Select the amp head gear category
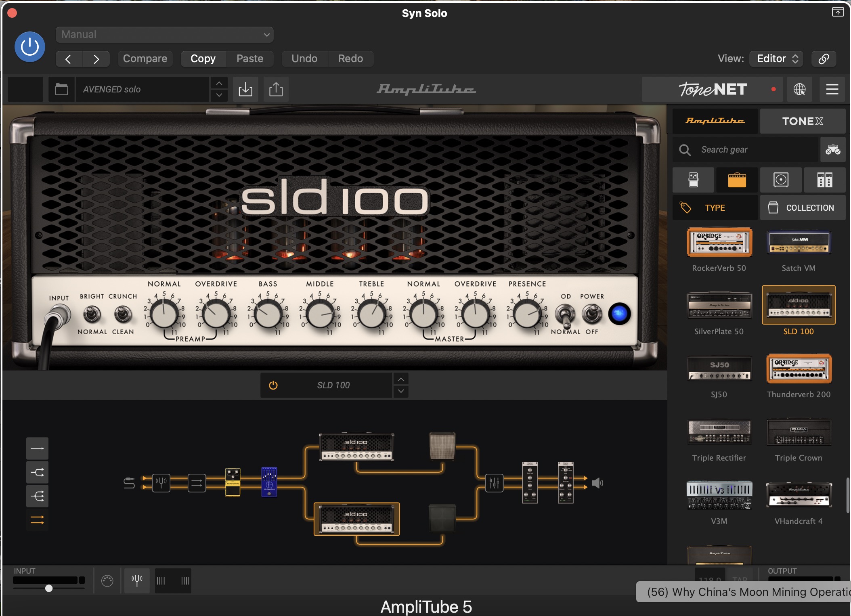The image size is (851, 616). (x=737, y=180)
